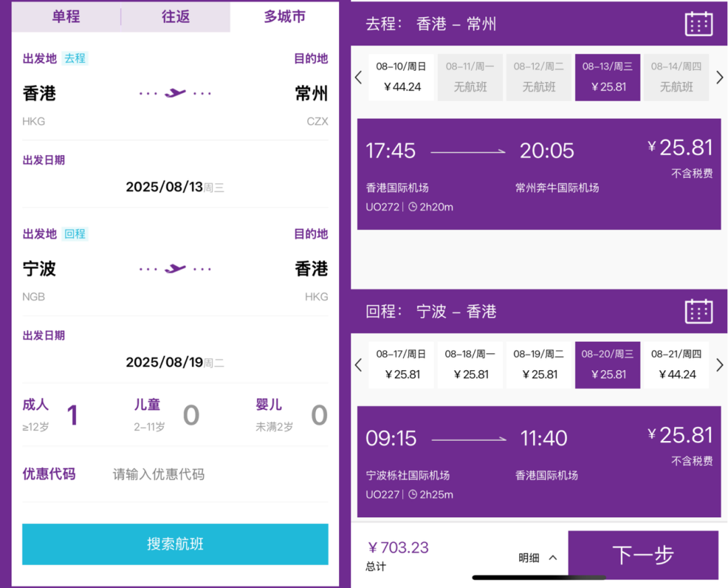Change return destination 香港

point(311,269)
